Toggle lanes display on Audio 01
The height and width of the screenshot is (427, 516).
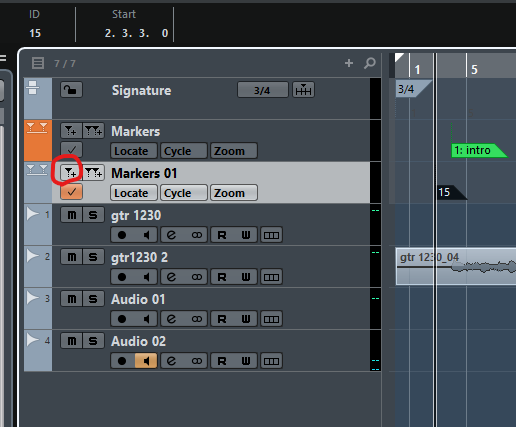(271, 319)
